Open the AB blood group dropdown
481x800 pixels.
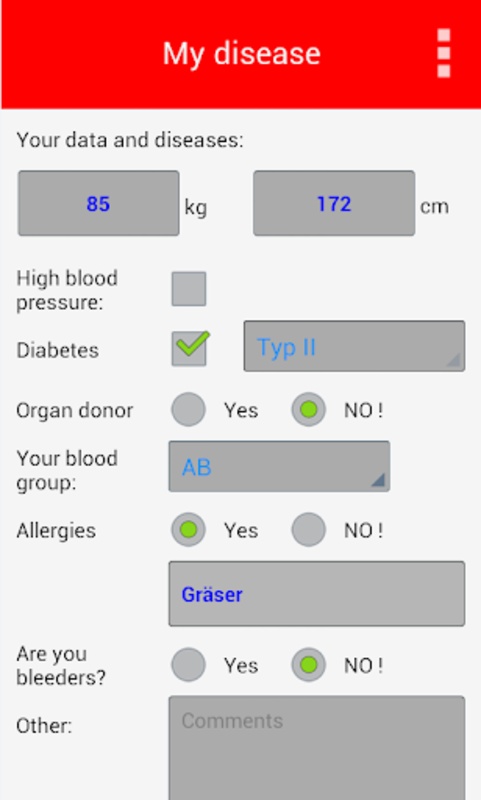pos(280,466)
